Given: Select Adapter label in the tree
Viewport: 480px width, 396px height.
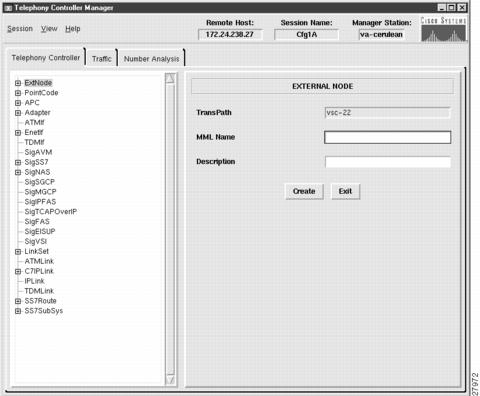Looking at the screenshot, I should [37, 113].
